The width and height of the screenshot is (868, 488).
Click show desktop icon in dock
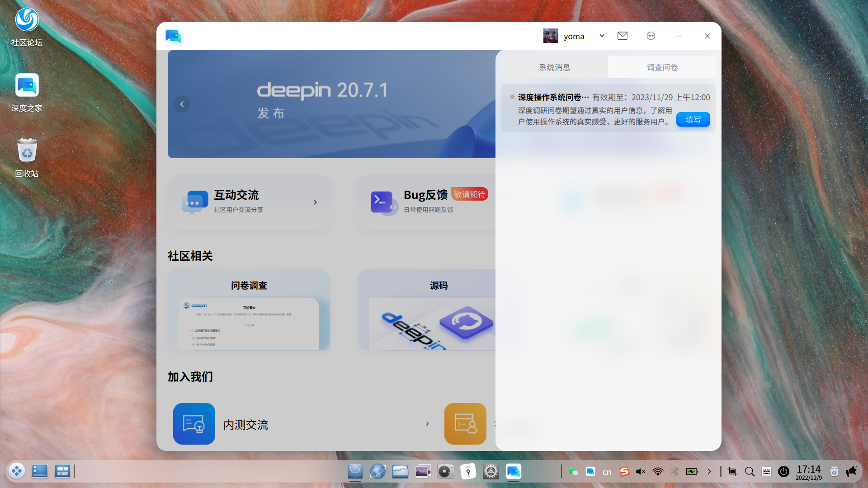(39, 471)
